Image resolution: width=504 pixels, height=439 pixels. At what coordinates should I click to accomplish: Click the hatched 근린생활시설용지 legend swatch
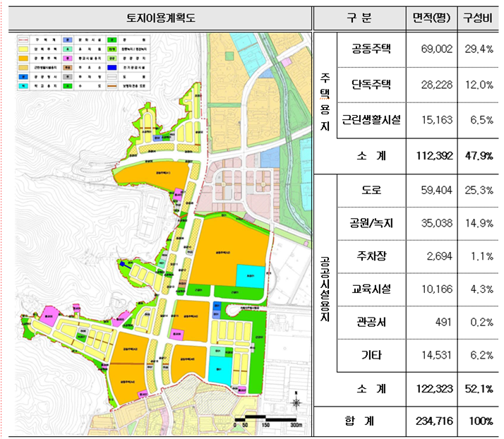[23, 68]
